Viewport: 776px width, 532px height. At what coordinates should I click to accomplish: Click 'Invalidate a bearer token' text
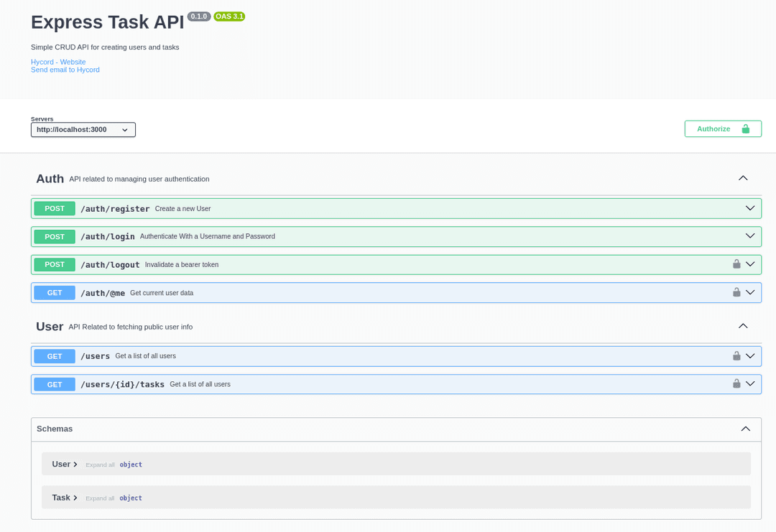[182, 264]
